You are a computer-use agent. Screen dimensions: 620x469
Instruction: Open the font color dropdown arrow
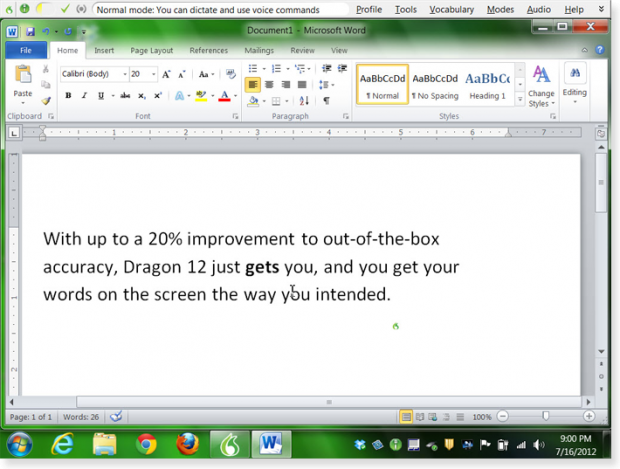tap(235, 96)
